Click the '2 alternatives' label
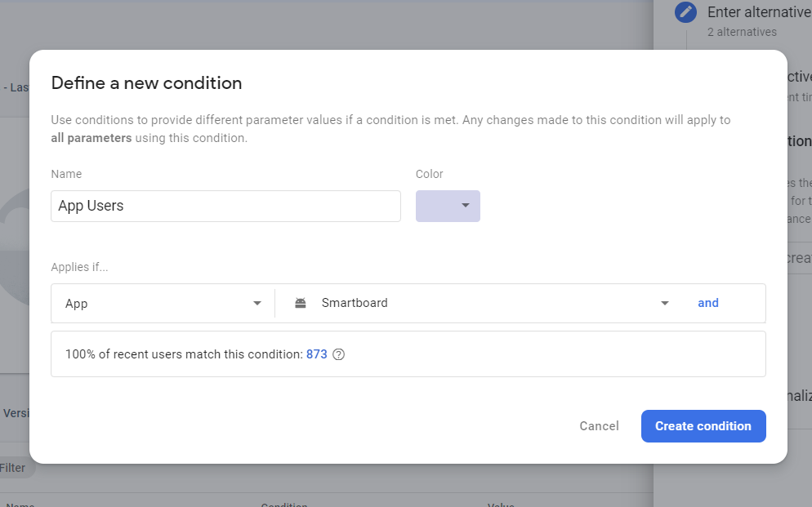Screen dimensions: 812x507 [742, 32]
